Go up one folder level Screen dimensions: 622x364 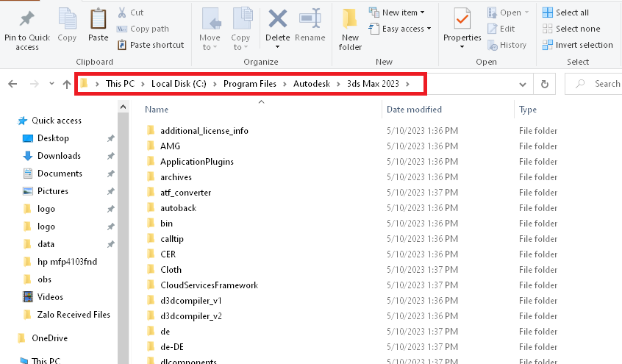(67, 84)
